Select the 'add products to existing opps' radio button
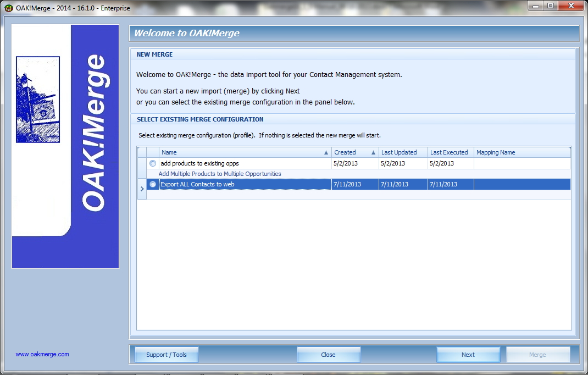 (153, 163)
